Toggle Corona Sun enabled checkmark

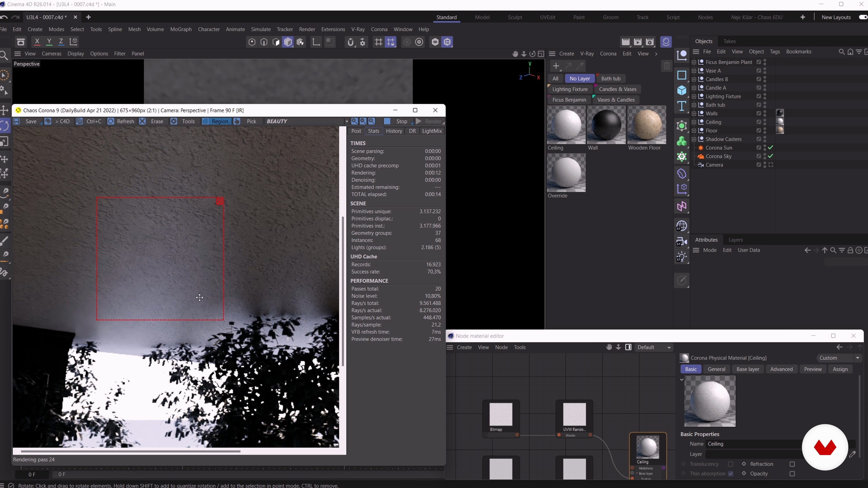[x=771, y=148]
